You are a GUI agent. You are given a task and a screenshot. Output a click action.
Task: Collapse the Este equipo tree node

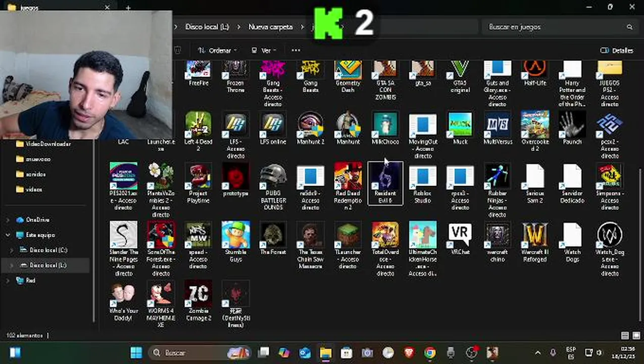tap(8, 235)
